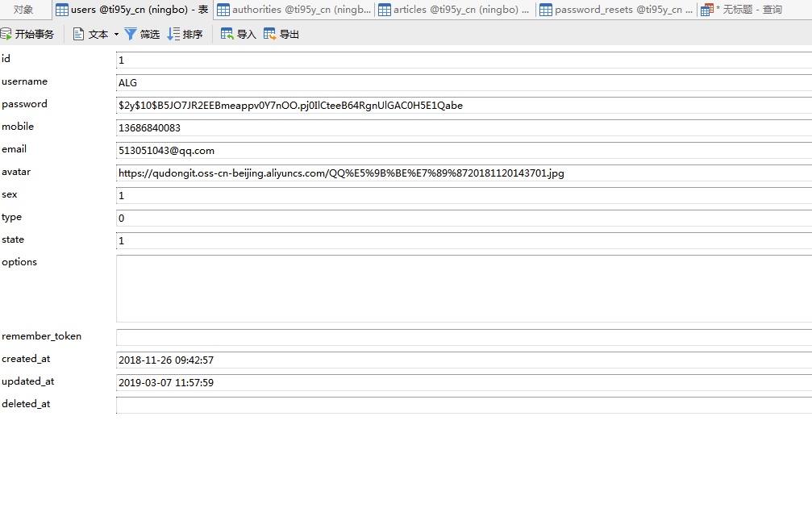Screen dimensions: 812x508
Task: Open the authorities table tab
Action: (x=294, y=10)
